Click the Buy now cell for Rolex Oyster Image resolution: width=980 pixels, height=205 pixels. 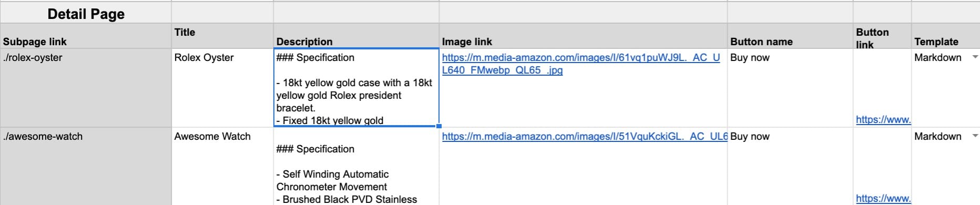(790, 88)
